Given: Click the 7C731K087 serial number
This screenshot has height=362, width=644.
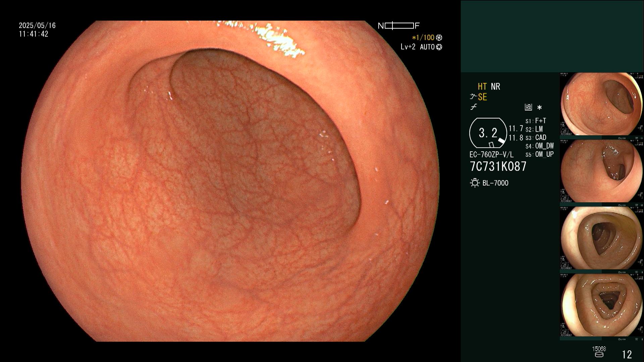Looking at the screenshot, I should pyautogui.click(x=498, y=167).
